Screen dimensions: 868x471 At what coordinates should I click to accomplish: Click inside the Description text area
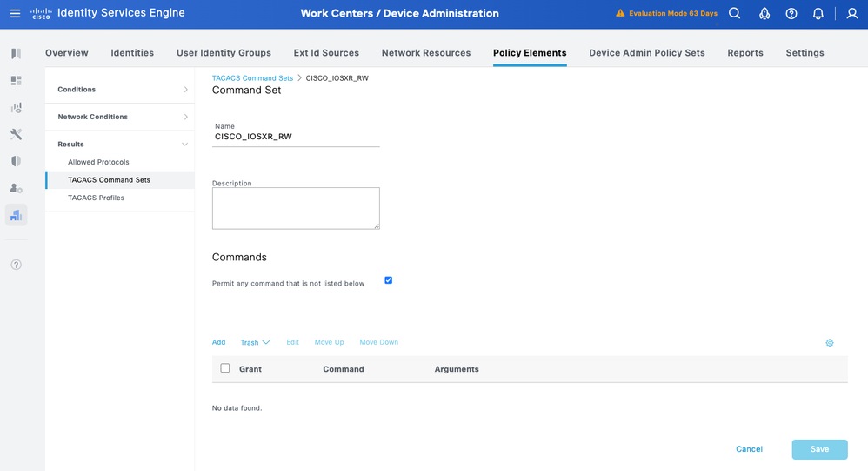296,208
